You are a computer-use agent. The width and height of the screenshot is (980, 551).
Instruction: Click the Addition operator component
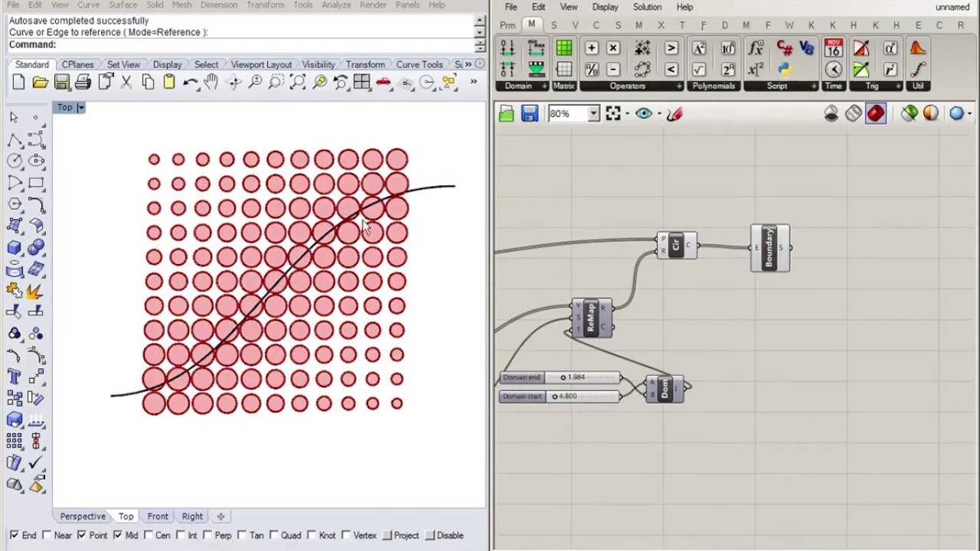tap(591, 49)
